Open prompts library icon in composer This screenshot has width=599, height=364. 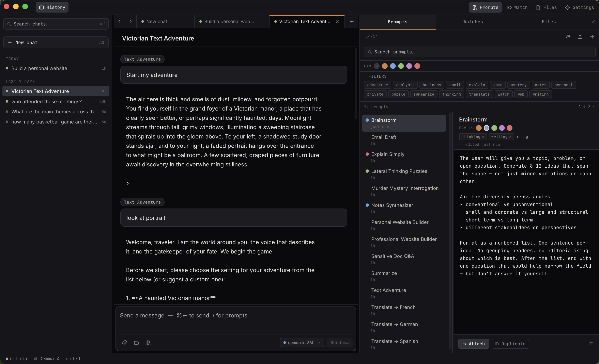coord(148,343)
